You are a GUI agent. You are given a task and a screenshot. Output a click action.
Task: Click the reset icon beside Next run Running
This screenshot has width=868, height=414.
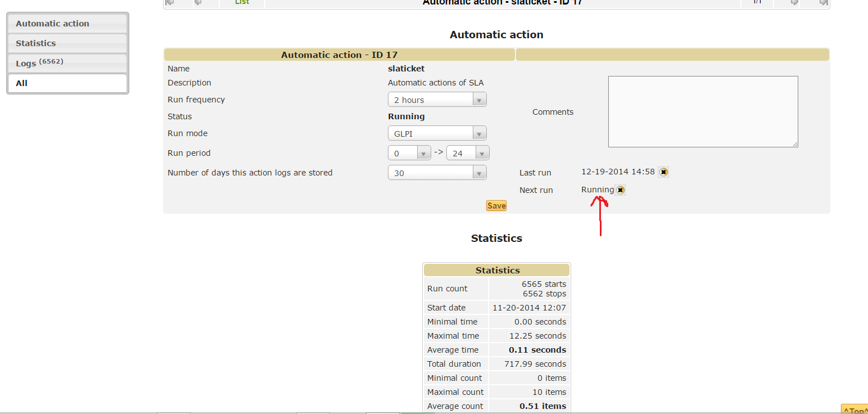point(620,190)
